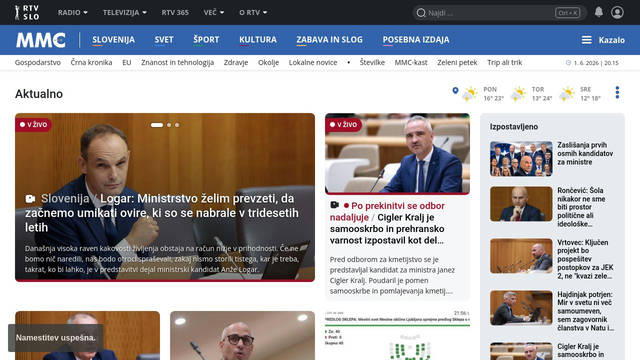The width and height of the screenshot is (640, 360).
Task: Open the Zdravje subcategory
Action: (x=236, y=62)
